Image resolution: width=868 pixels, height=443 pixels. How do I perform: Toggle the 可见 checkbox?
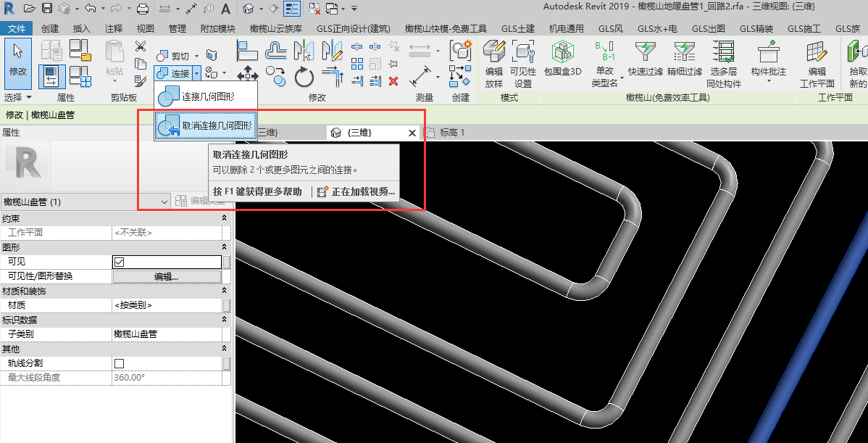[119, 261]
